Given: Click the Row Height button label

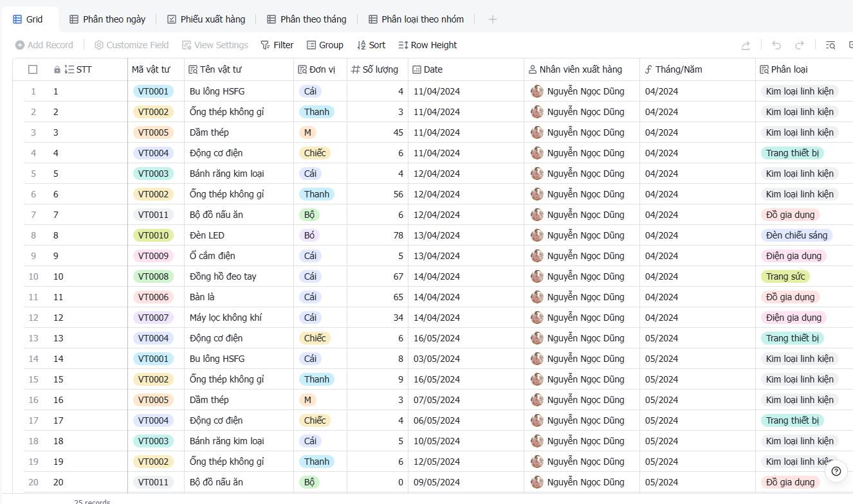Looking at the screenshot, I should tap(434, 45).
